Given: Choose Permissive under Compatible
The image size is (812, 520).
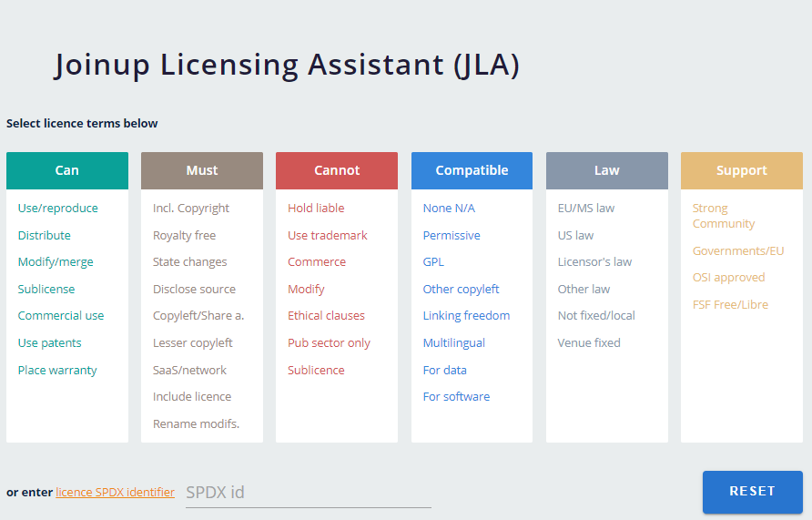Looking at the screenshot, I should coord(452,235).
